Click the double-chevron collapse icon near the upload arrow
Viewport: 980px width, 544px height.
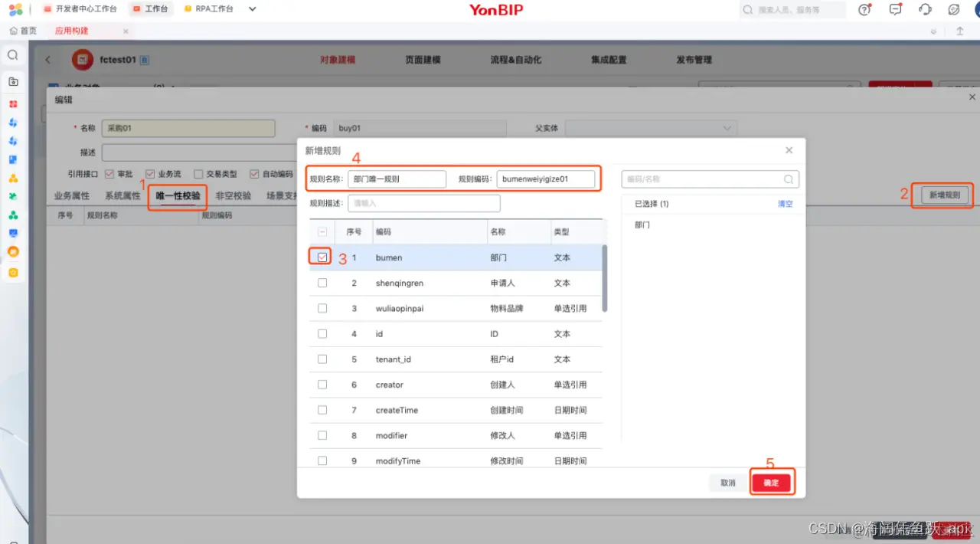(933, 31)
